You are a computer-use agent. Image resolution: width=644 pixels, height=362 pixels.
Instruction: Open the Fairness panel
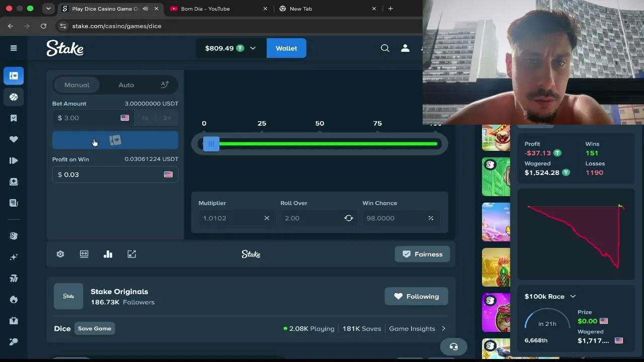tap(422, 254)
